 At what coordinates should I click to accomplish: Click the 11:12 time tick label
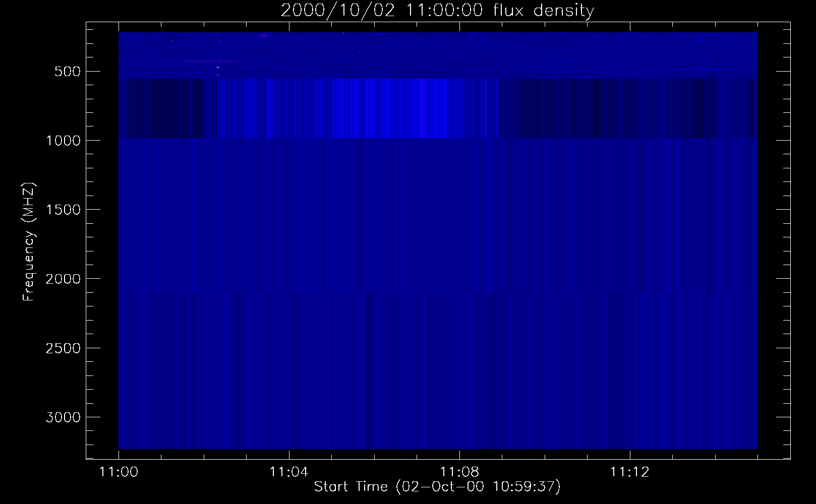pyautogui.click(x=629, y=472)
